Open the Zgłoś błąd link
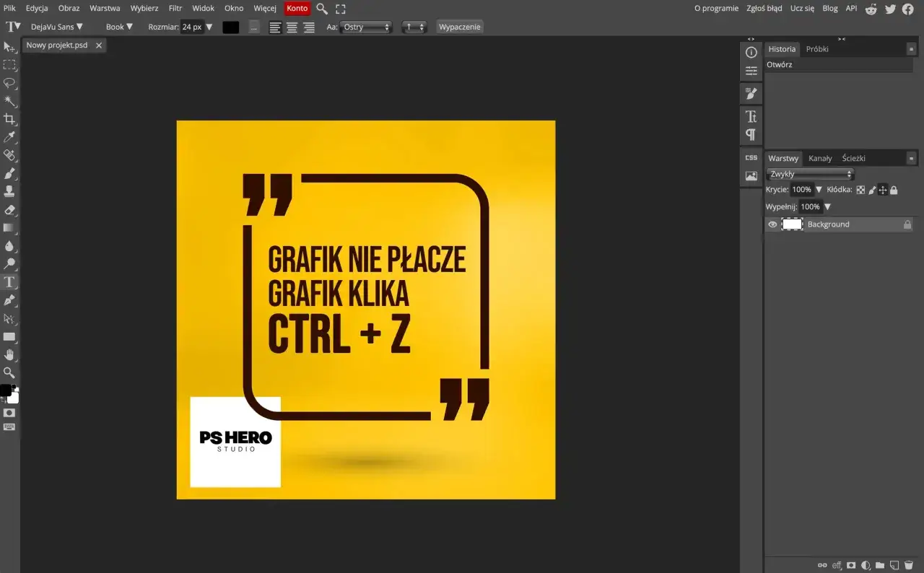Screen dimensions: 924x573 (764, 8)
